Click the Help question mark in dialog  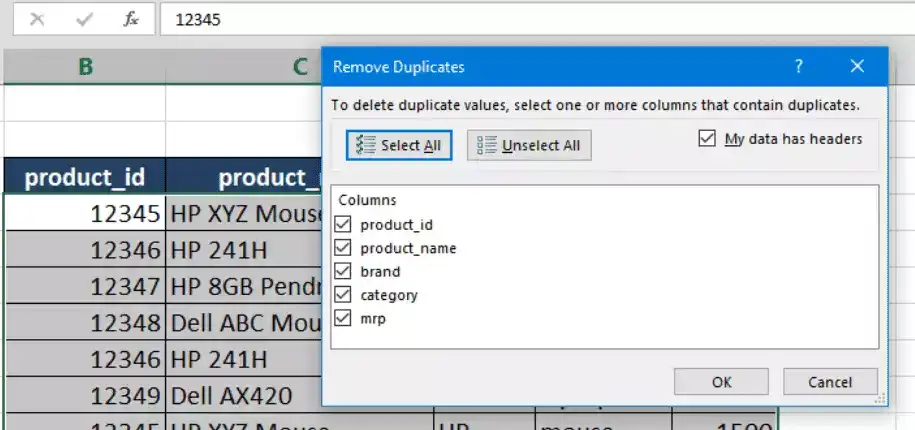click(x=798, y=67)
